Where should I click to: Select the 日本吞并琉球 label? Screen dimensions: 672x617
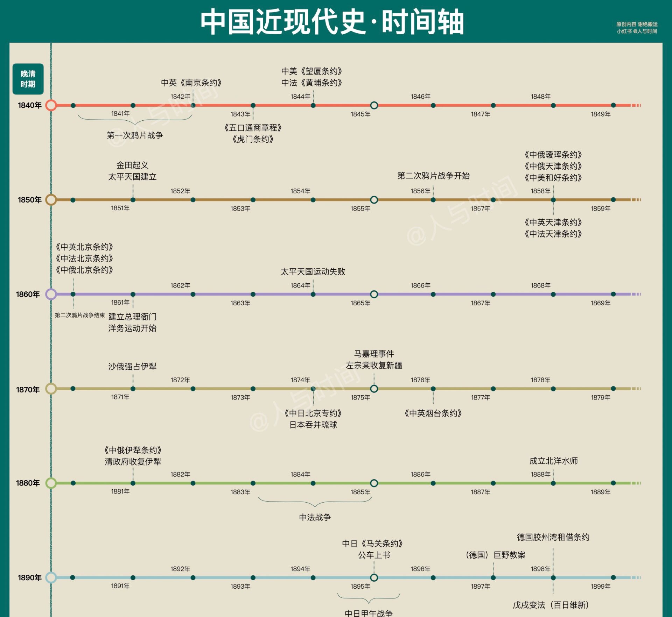coord(313,425)
